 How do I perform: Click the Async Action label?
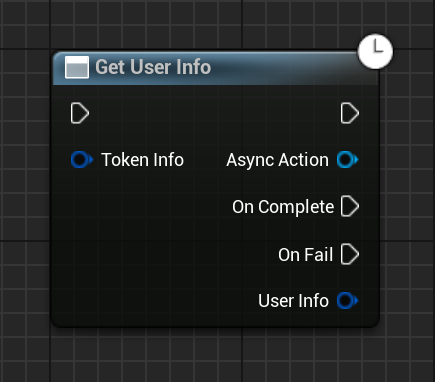[x=277, y=160]
